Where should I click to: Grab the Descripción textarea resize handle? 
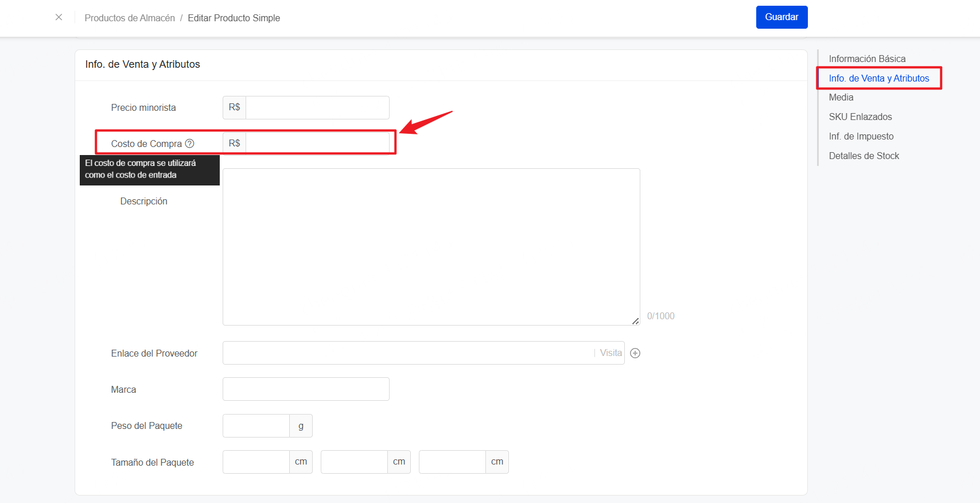(636, 322)
